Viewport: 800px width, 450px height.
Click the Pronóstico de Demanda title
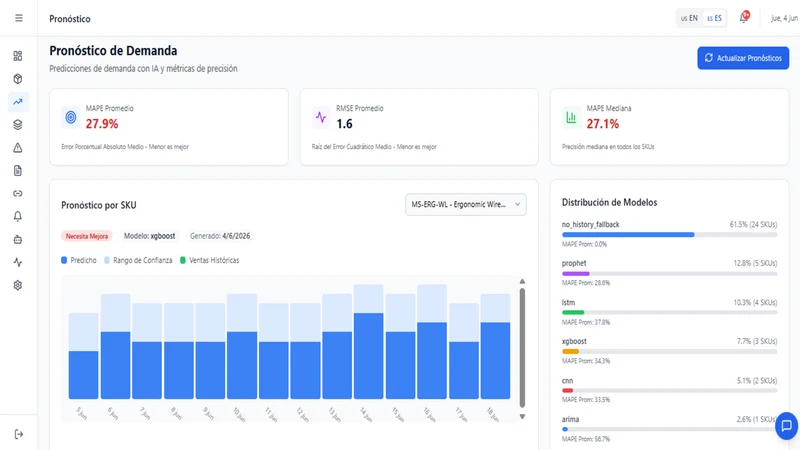(113, 51)
